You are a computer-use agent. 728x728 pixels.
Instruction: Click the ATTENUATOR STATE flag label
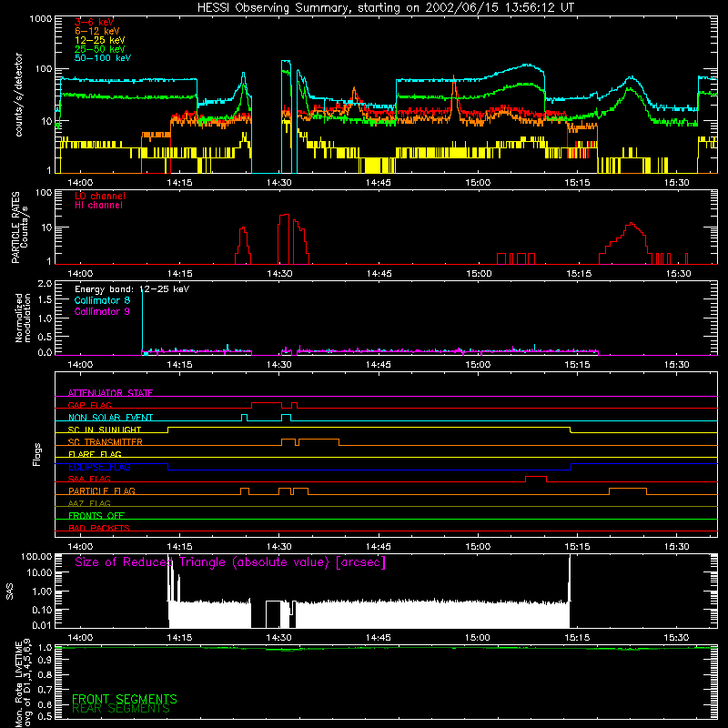[x=110, y=393]
